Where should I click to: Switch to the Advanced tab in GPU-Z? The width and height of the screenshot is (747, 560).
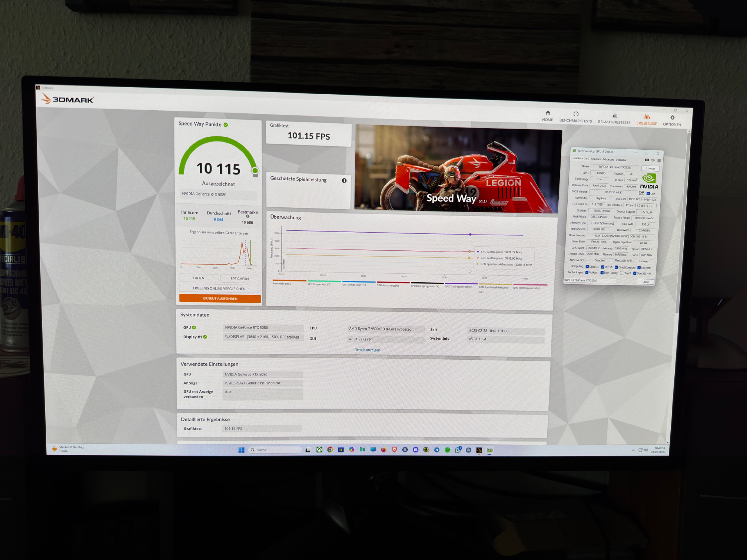click(608, 159)
